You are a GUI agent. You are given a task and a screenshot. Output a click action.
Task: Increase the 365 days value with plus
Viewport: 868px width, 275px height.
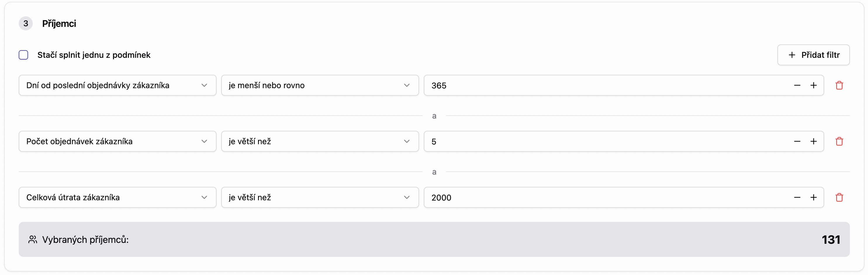click(813, 86)
